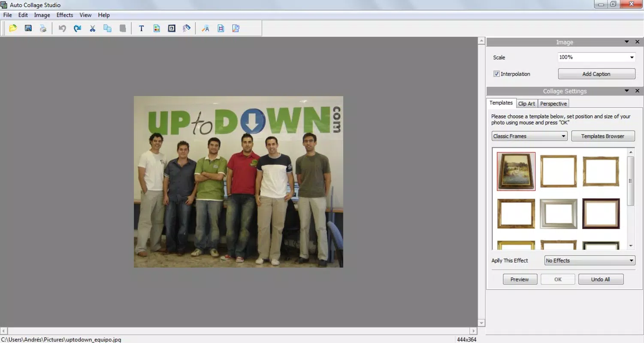Click the page with pink H icon
The width and height of the screenshot is (644, 343).
pos(221,28)
